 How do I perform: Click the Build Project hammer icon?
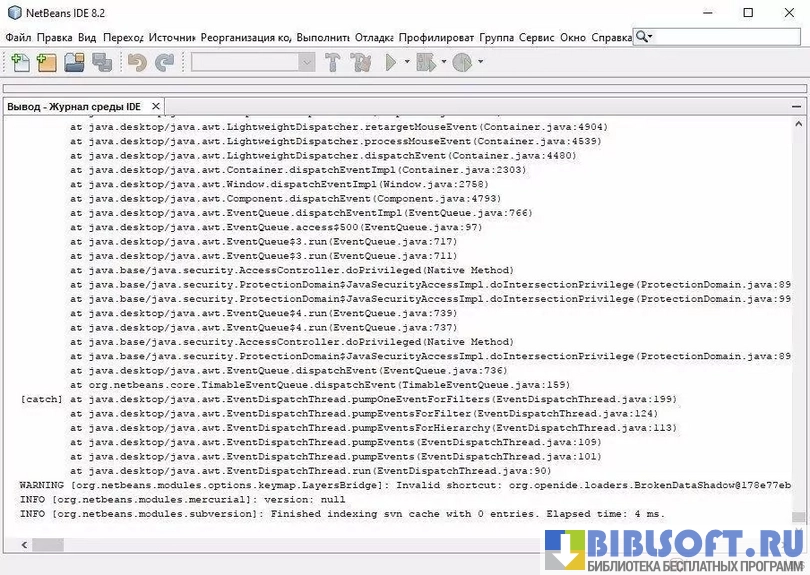coord(334,63)
